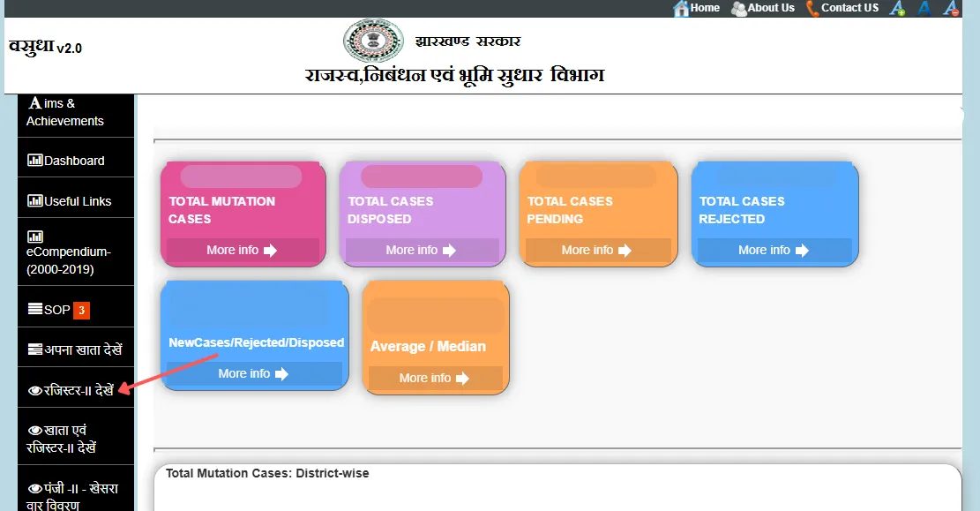Click the About Us people icon
980x511 pixels.
(738, 8)
